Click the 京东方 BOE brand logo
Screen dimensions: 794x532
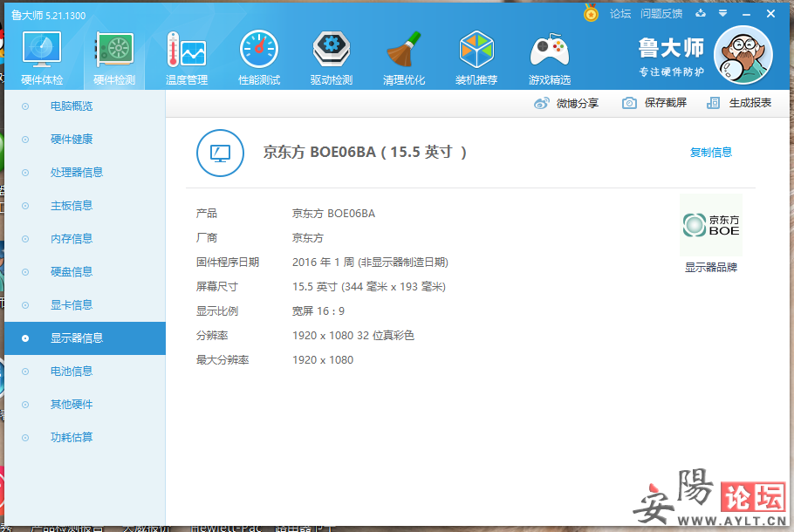tap(711, 225)
